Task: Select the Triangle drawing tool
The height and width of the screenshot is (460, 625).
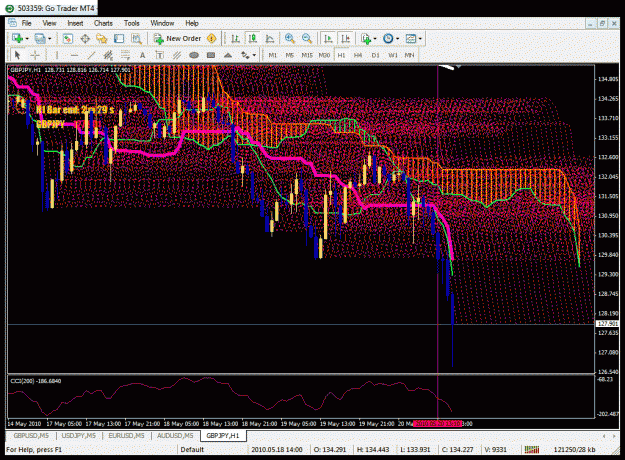Action: click(228, 55)
